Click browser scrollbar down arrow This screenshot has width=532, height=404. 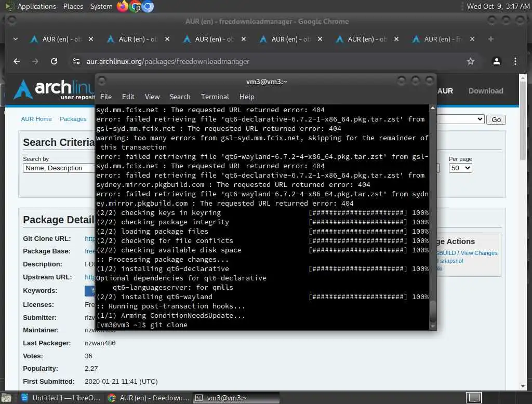pyautogui.click(x=523, y=386)
